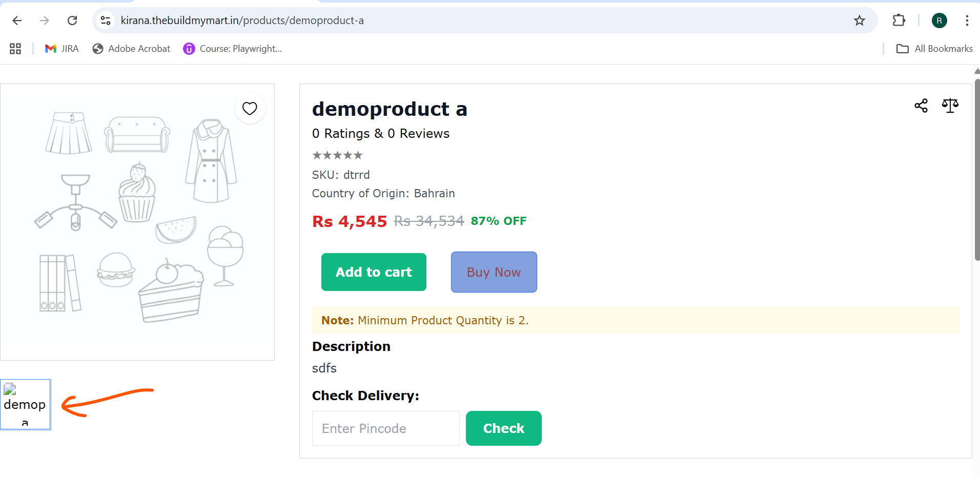The image size is (980, 477).
Task: Open the profile avatar R
Action: click(939, 20)
